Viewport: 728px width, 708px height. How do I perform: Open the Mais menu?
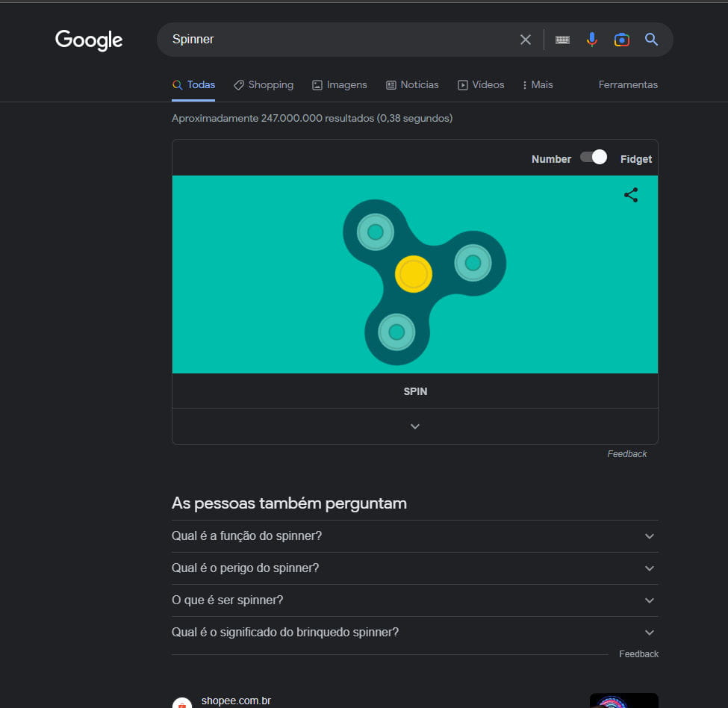tap(537, 85)
